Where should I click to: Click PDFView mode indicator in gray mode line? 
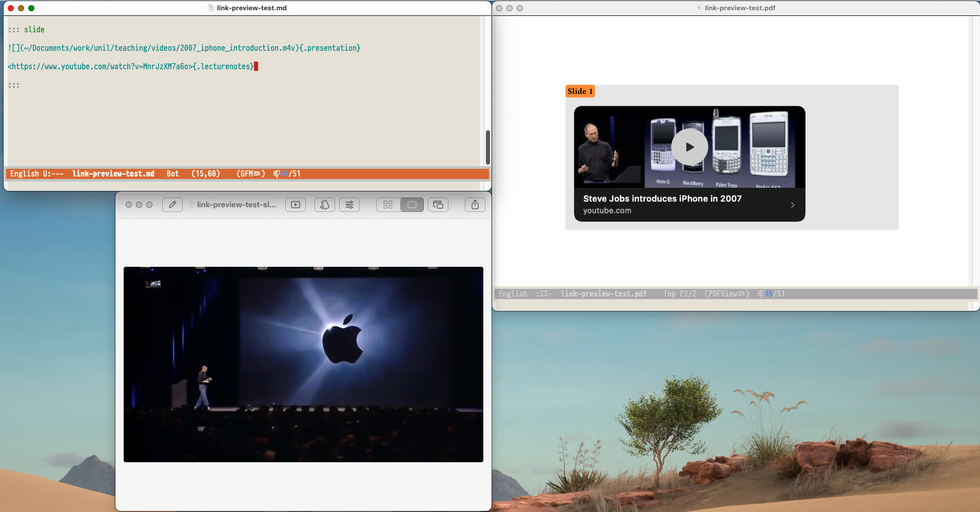[x=727, y=294]
